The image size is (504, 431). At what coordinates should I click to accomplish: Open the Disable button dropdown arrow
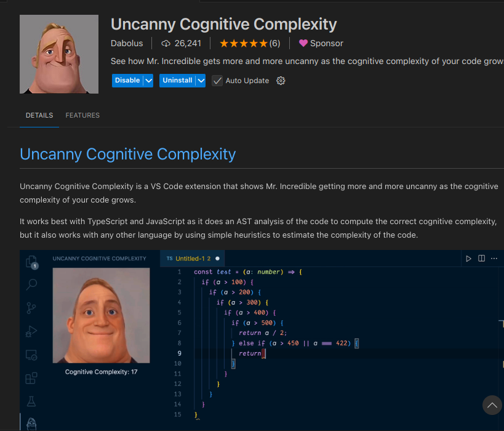tap(148, 81)
